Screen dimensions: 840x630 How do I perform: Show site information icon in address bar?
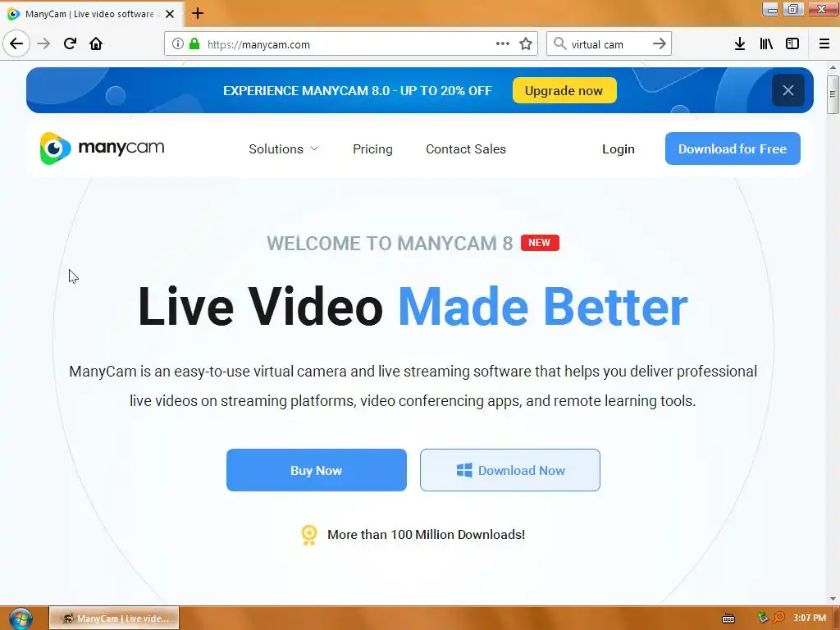click(178, 44)
